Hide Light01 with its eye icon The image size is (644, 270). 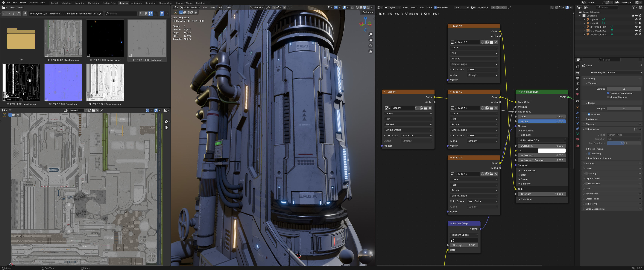click(x=636, y=19)
